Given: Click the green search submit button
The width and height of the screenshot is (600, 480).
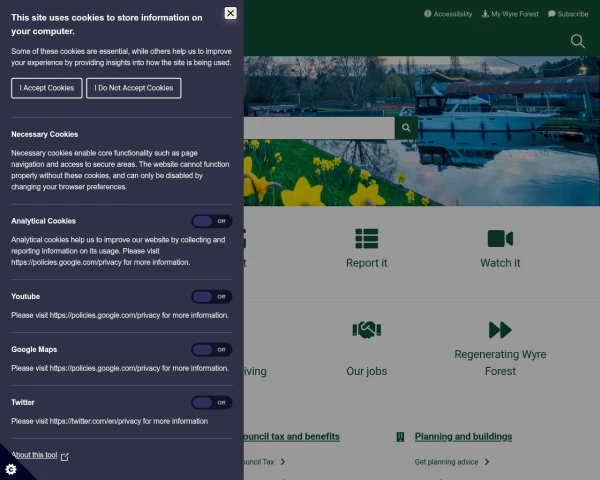Looking at the screenshot, I should pyautogui.click(x=406, y=128).
